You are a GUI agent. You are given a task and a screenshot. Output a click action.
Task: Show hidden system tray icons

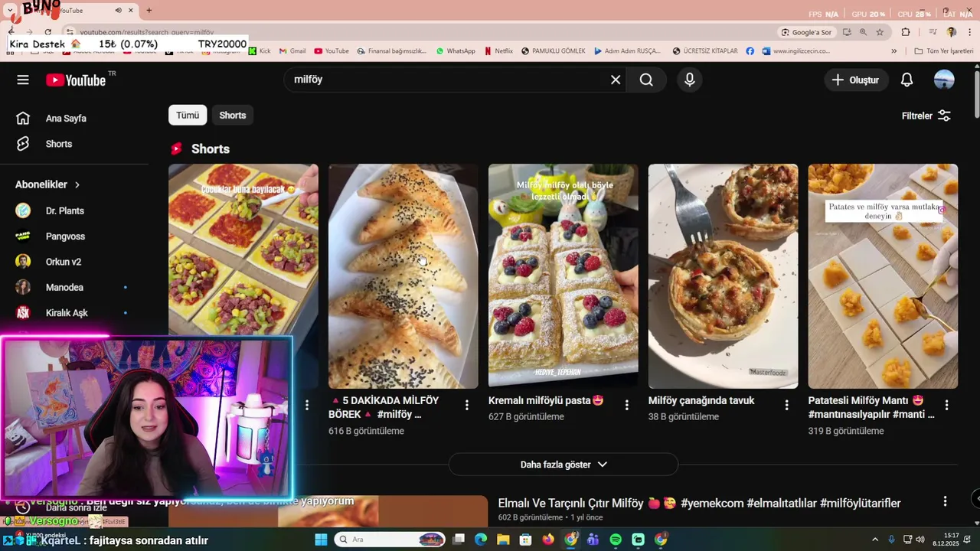tap(875, 540)
